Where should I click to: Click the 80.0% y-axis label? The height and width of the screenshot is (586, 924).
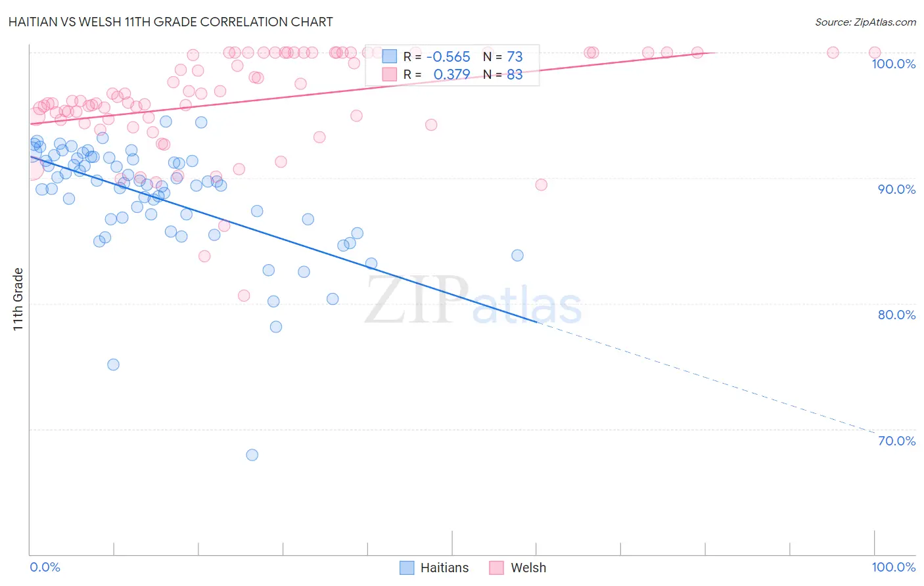click(x=897, y=315)
